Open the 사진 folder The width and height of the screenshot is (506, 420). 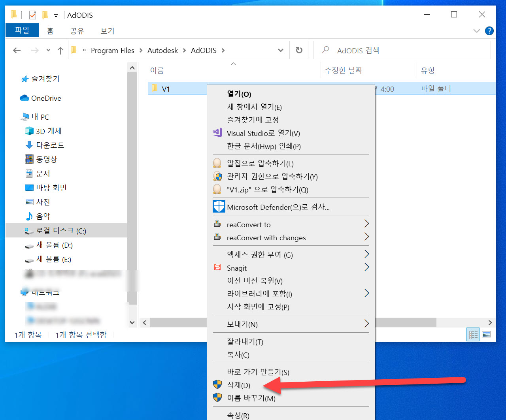click(x=38, y=202)
